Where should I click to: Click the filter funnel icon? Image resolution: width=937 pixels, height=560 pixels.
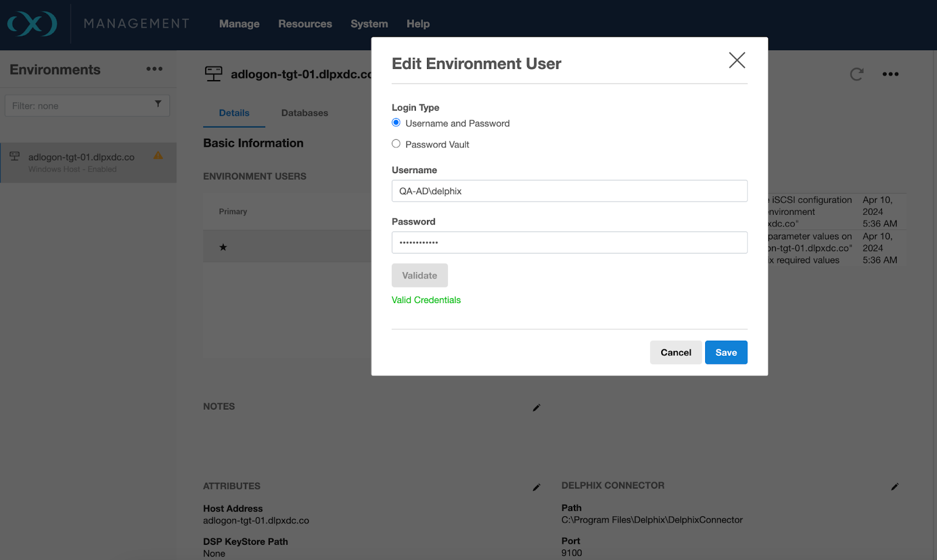coord(158,104)
